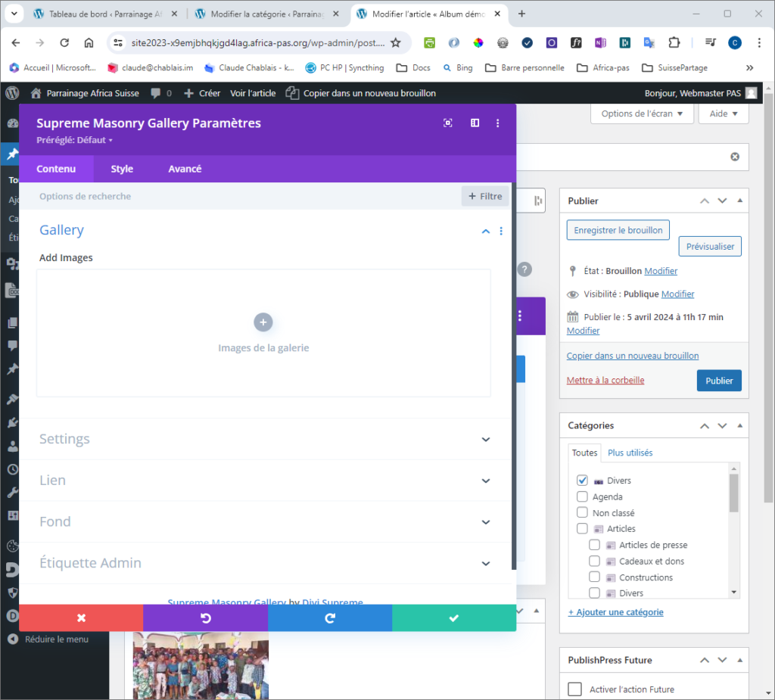Click Mettre à la corbeille link

click(x=605, y=381)
